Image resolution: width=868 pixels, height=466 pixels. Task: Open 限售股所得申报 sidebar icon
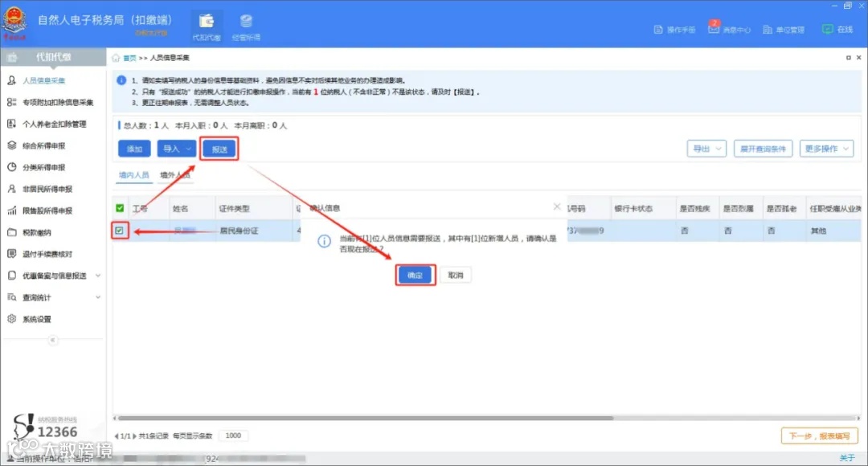click(x=11, y=211)
